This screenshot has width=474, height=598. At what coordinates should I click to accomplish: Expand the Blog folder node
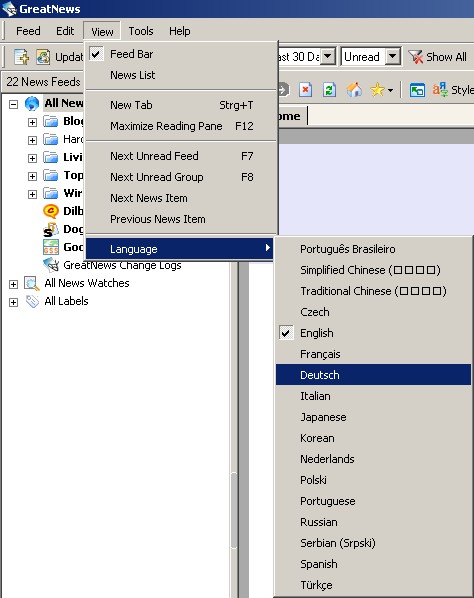point(32,122)
